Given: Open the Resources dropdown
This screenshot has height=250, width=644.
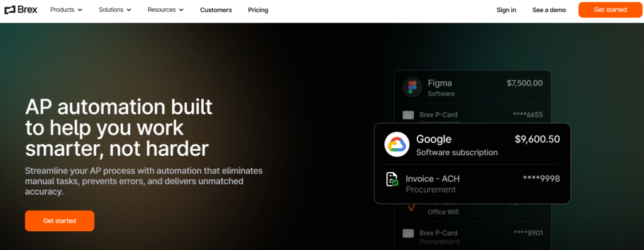Looking at the screenshot, I should 165,9.
